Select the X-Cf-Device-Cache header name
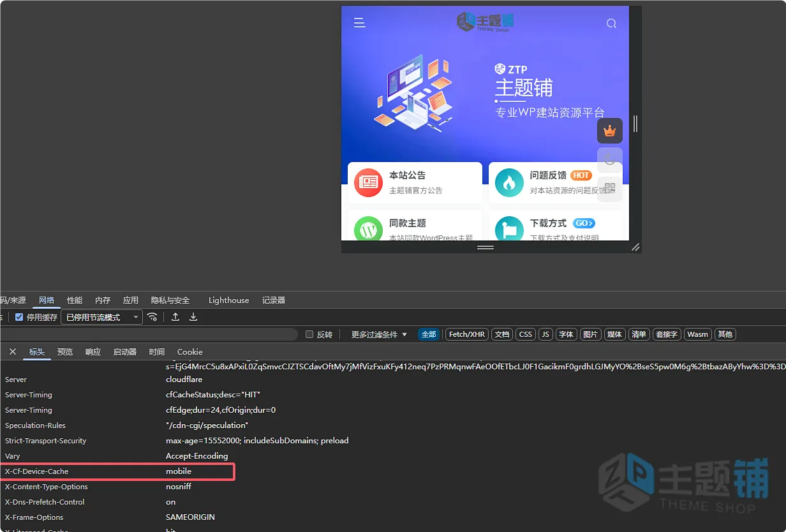Viewport: 786px width, 532px height. pyautogui.click(x=36, y=471)
